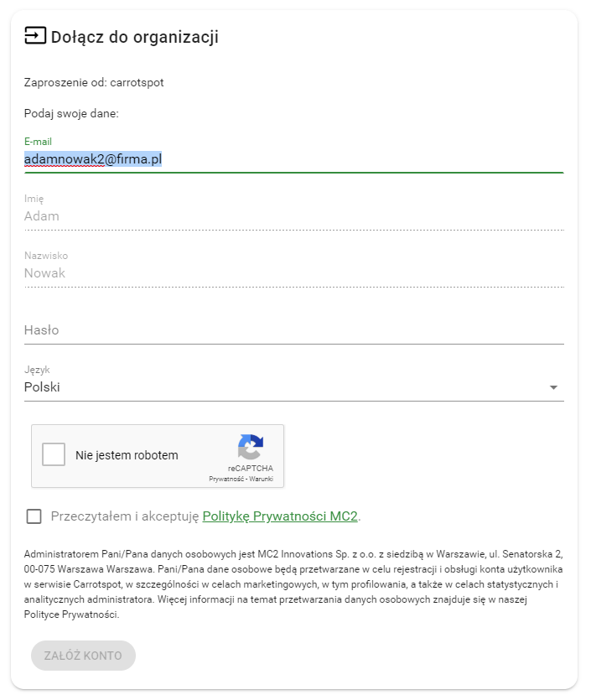Click the Nazwisko field containing Nowak

coord(293,273)
